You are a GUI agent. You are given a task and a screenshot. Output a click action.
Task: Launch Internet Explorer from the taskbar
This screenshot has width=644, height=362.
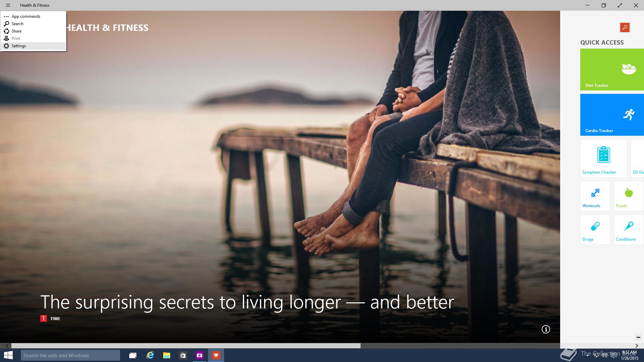click(x=150, y=355)
